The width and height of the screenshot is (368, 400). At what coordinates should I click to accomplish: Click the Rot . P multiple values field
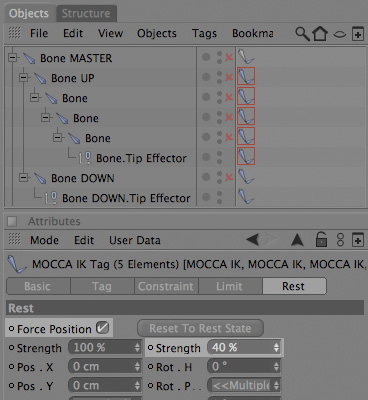[x=244, y=386]
